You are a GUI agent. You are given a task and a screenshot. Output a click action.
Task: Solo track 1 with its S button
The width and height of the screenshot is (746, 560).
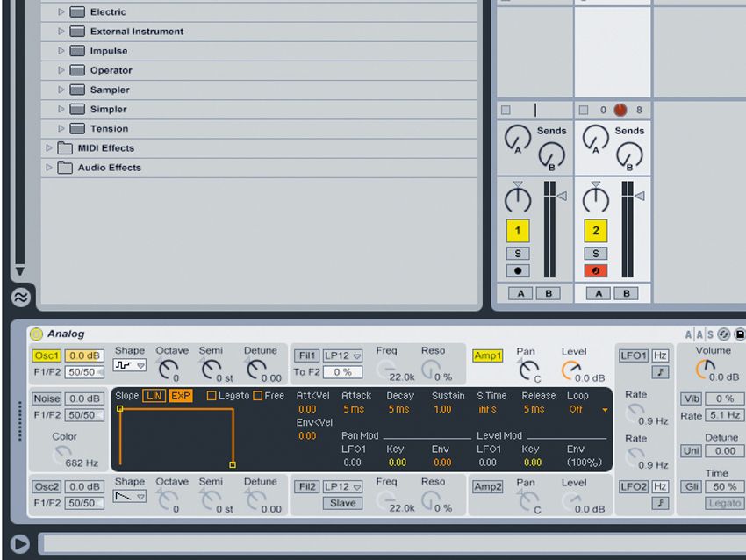tap(520, 252)
